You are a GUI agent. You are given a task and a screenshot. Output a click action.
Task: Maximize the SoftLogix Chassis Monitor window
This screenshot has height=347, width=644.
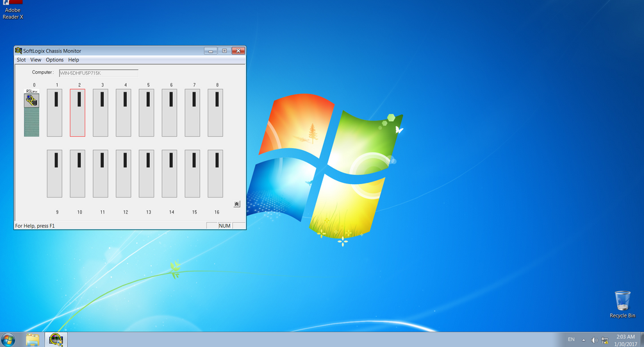(x=224, y=51)
